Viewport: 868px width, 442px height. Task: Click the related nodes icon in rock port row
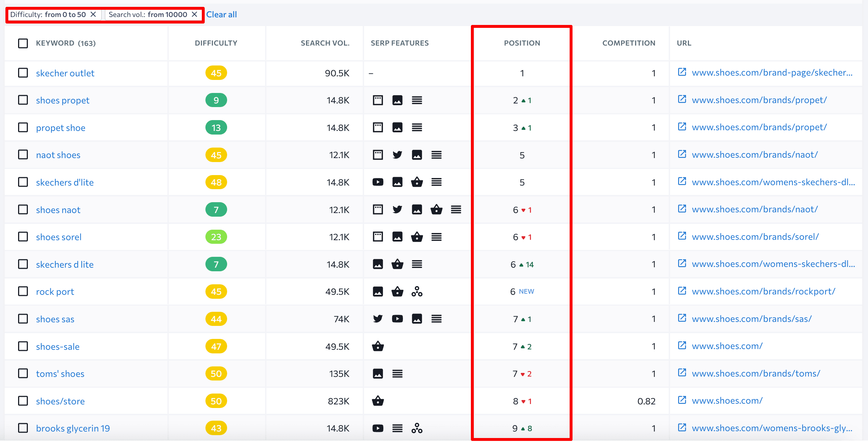point(417,292)
